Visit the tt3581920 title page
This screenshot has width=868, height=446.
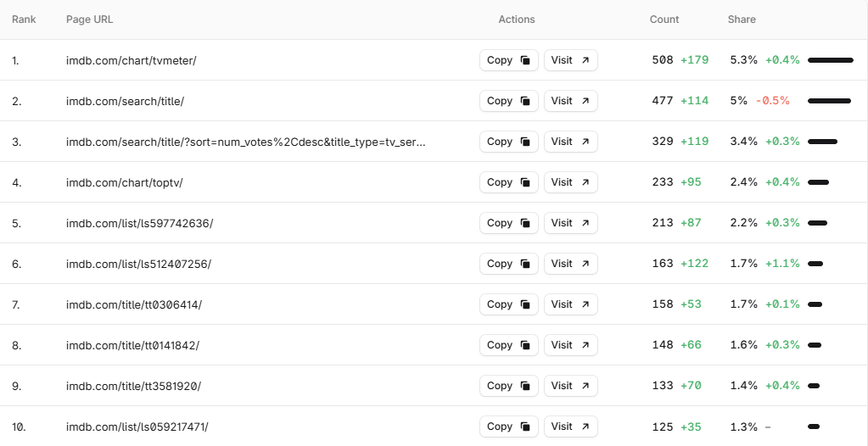(x=571, y=386)
